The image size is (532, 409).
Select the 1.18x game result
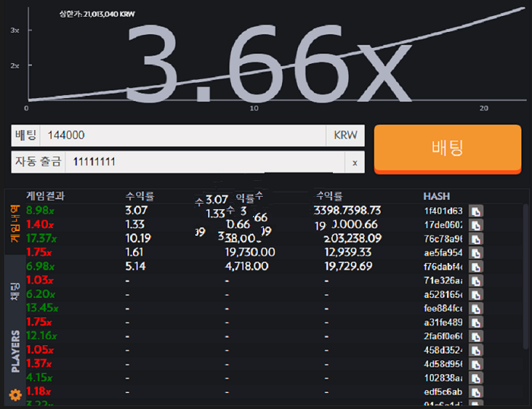point(38,392)
